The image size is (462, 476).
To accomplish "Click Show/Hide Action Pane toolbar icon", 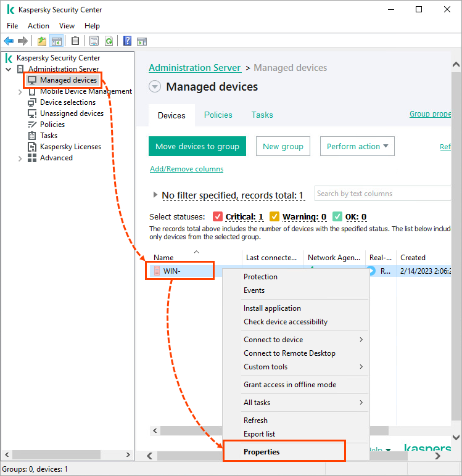I will tap(142, 41).
